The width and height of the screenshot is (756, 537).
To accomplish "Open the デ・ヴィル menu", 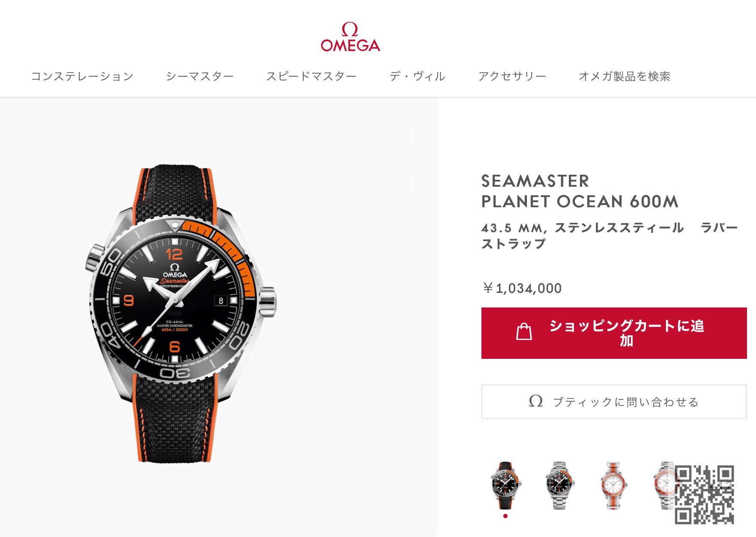I will tap(417, 76).
